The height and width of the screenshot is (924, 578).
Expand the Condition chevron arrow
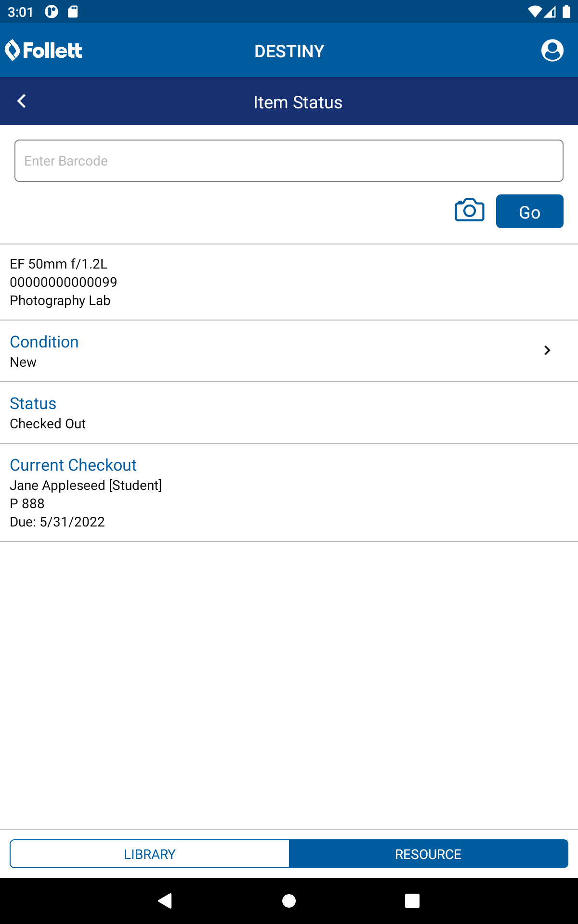point(547,350)
